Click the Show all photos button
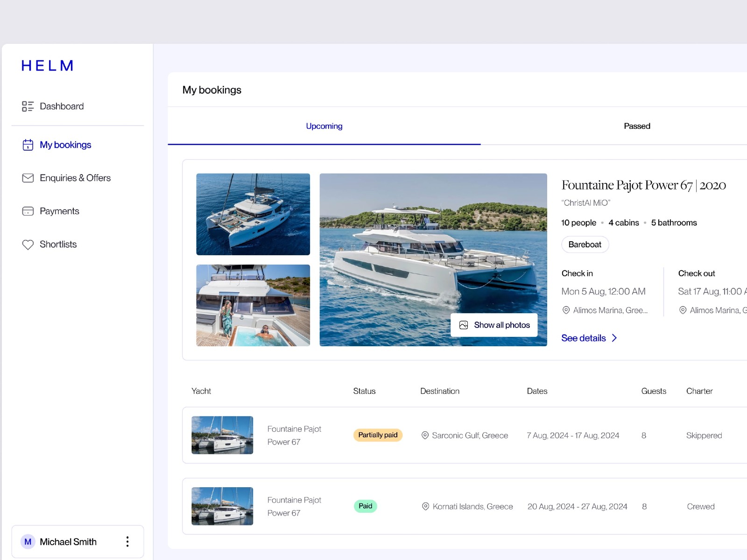747x560 pixels. tap(494, 325)
